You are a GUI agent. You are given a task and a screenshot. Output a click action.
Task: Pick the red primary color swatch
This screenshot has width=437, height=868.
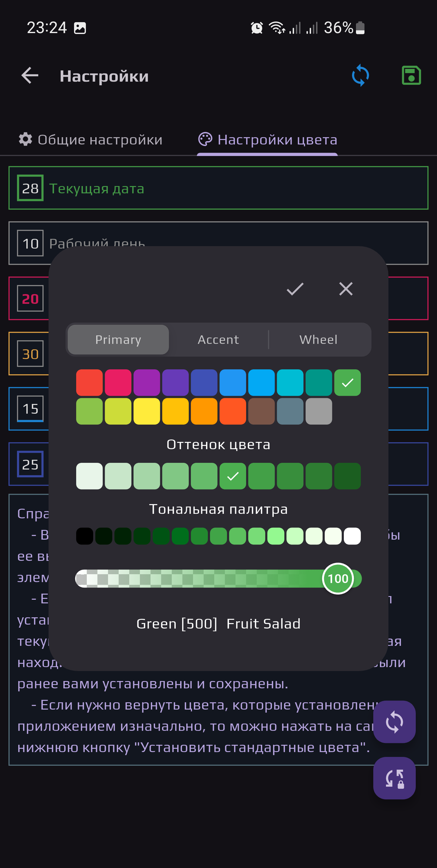[89, 382]
